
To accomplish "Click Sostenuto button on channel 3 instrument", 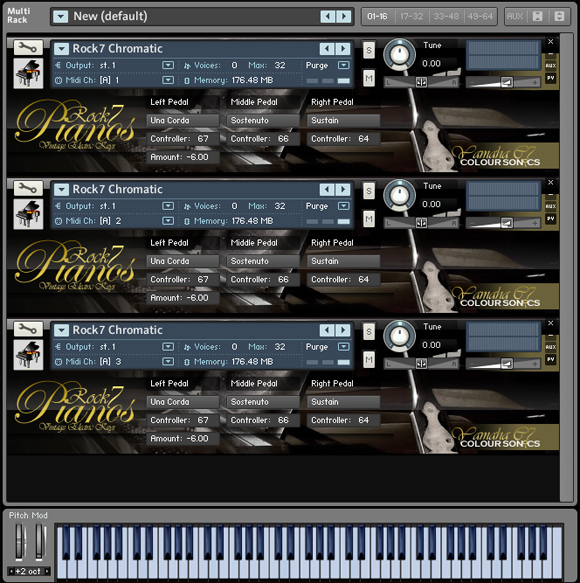I will pyautogui.click(x=263, y=402).
